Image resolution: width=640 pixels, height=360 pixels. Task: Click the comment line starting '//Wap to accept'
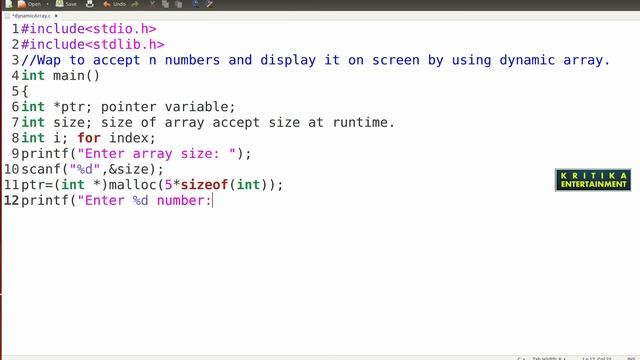coord(316,60)
